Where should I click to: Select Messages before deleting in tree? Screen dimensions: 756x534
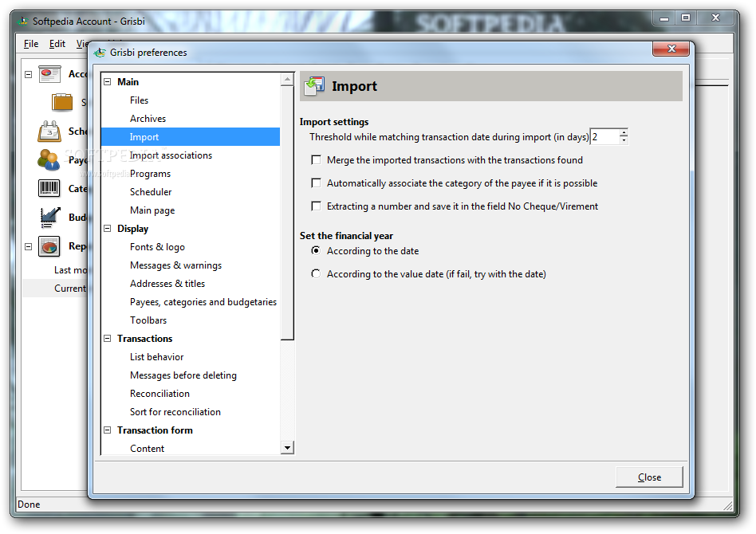[x=183, y=375]
